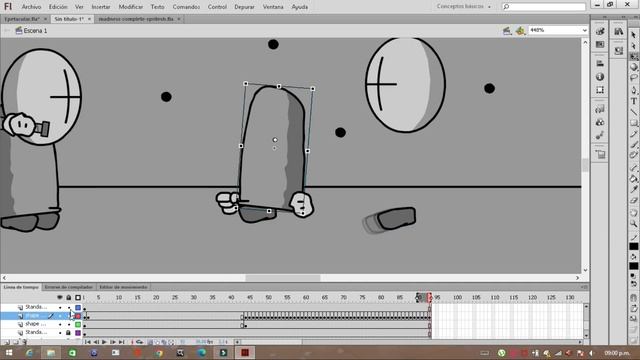Viewport: 640px width, 360px height.
Task: Open the stage zoom percentage dropdown
Action: (x=584, y=30)
